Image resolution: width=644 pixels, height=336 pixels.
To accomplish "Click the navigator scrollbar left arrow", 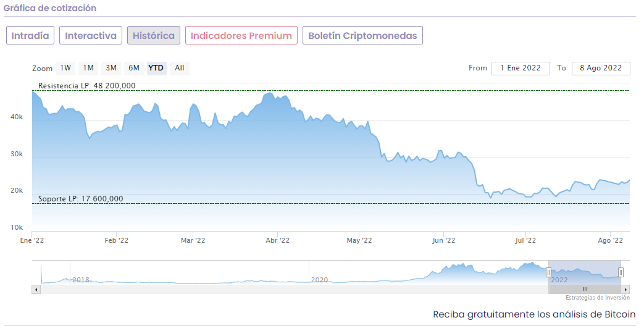I will (36, 289).
